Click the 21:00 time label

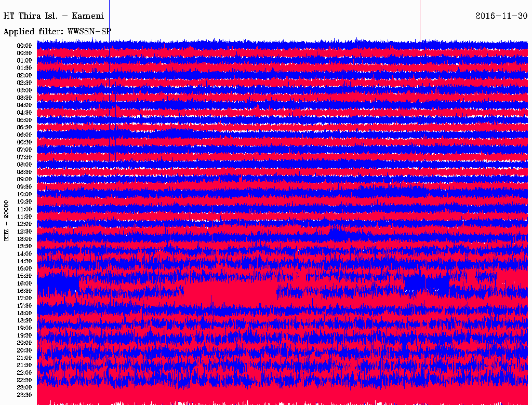pyautogui.click(x=24, y=358)
